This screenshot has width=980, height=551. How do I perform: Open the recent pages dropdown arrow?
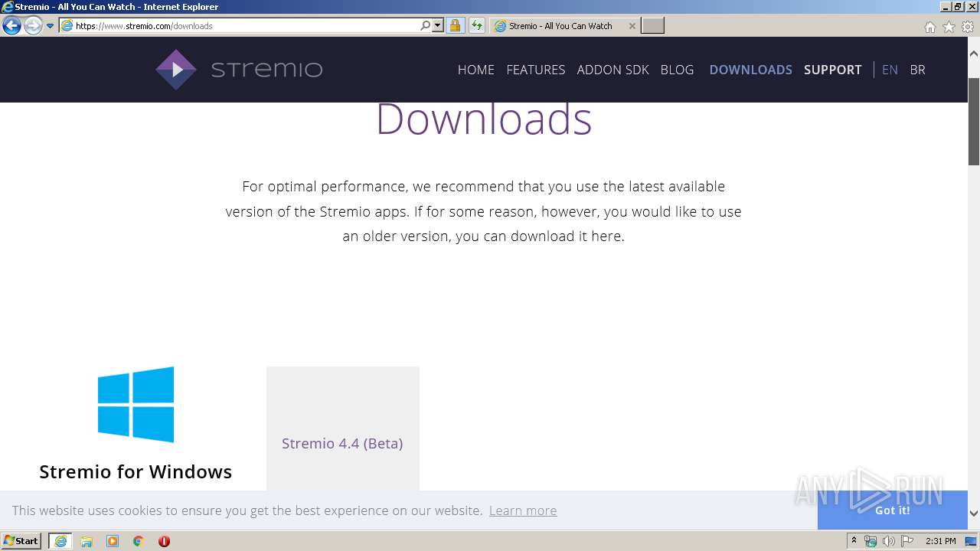51,26
